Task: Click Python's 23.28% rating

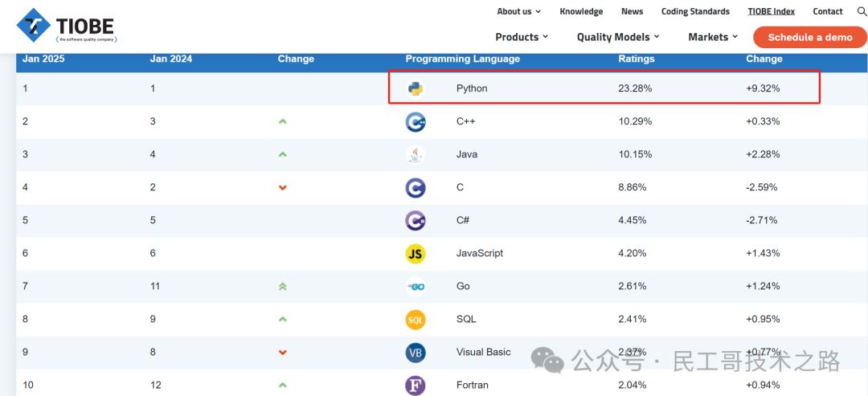Action: coord(635,88)
